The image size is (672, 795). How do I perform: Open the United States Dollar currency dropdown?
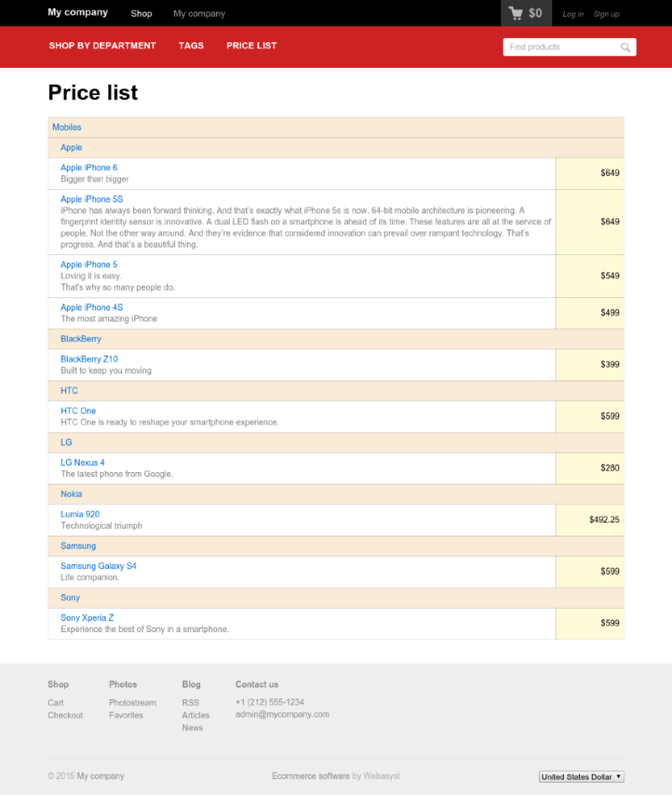coord(581,777)
